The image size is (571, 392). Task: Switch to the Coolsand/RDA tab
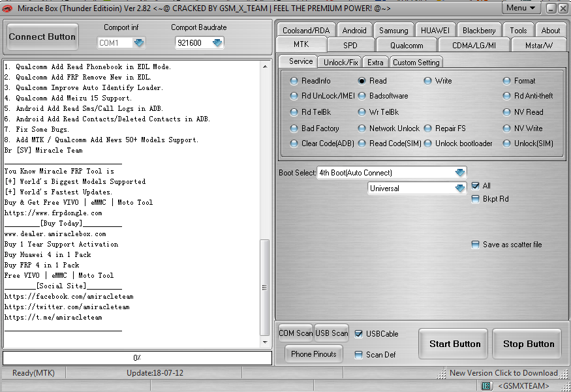[306, 30]
